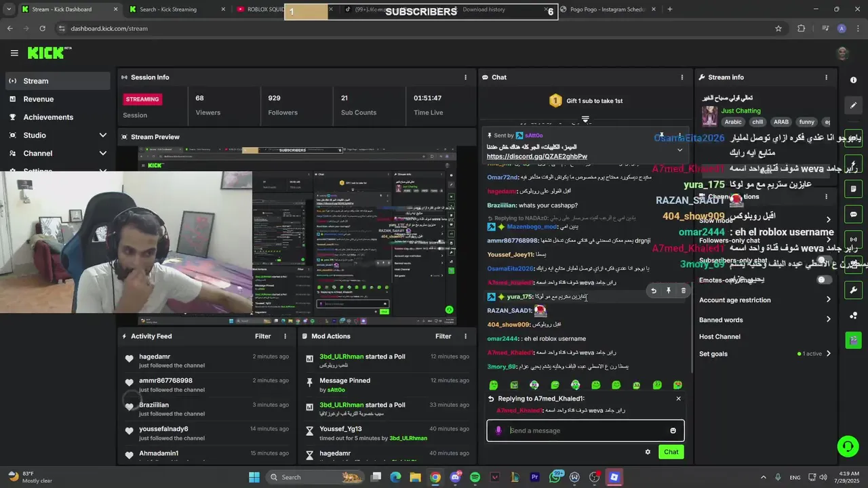Click the reply icon on yura_175's message
Image resolution: width=868 pixels, height=488 pixels.
(654, 291)
